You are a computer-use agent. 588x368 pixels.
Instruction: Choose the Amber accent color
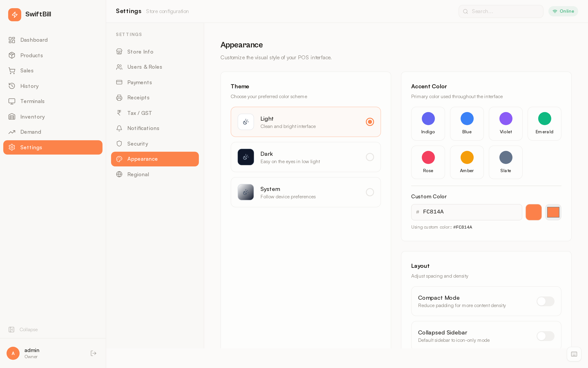pyautogui.click(x=467, y=162)
